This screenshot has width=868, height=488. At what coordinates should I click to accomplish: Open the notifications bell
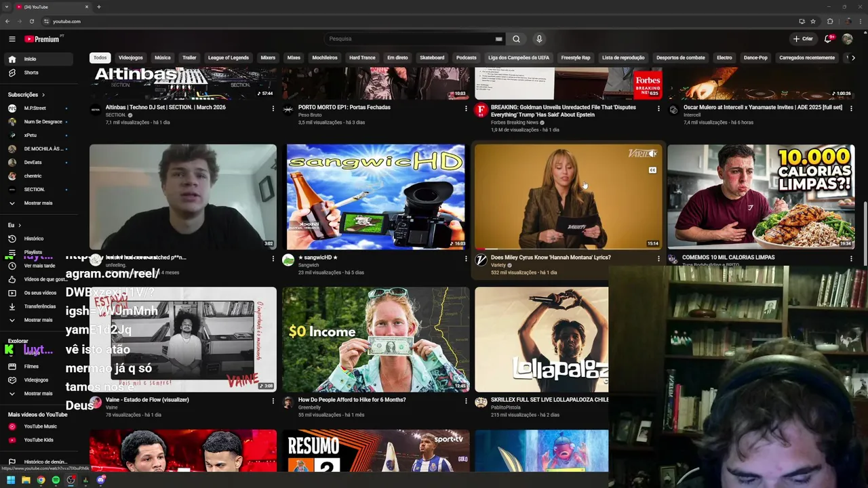point(828,39)
